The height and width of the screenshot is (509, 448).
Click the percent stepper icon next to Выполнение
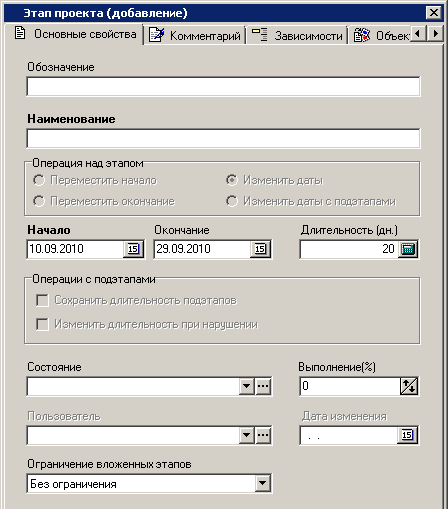409,386
